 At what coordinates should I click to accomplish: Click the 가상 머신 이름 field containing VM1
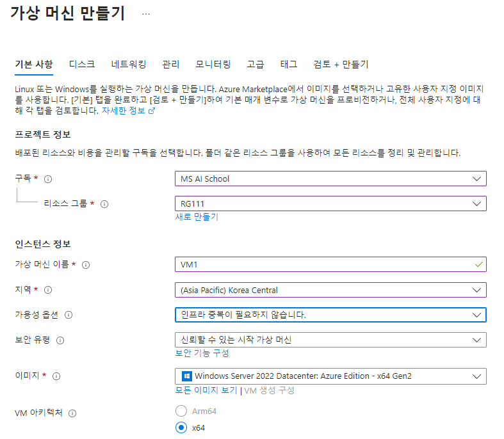(330, 264)
